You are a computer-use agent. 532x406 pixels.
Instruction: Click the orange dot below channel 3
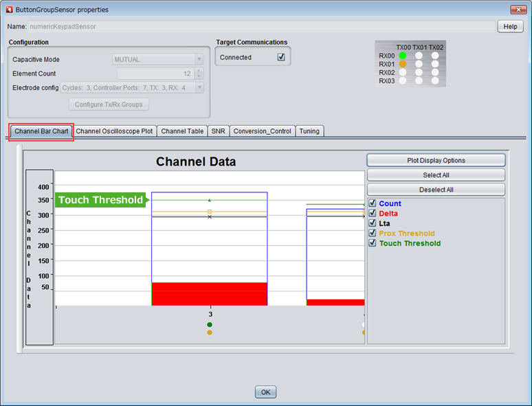click(x=210, y=332)
